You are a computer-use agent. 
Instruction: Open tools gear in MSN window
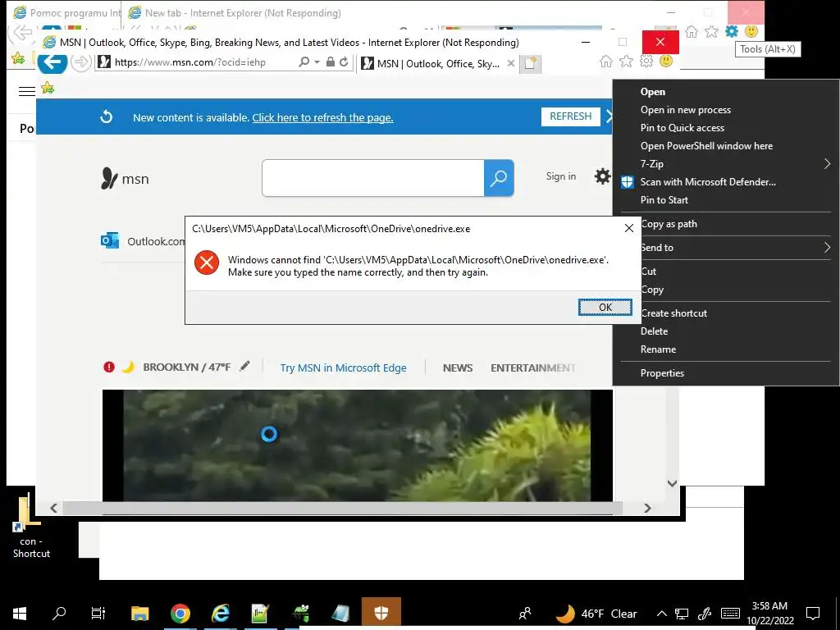click(646, 61)
